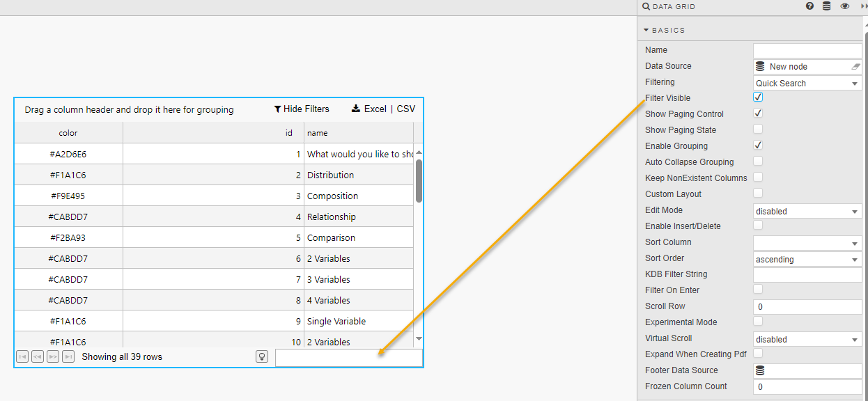This screenshot has width=868, height=401.
Task: Go to the first page of grid
Action: tap(22, 357)
